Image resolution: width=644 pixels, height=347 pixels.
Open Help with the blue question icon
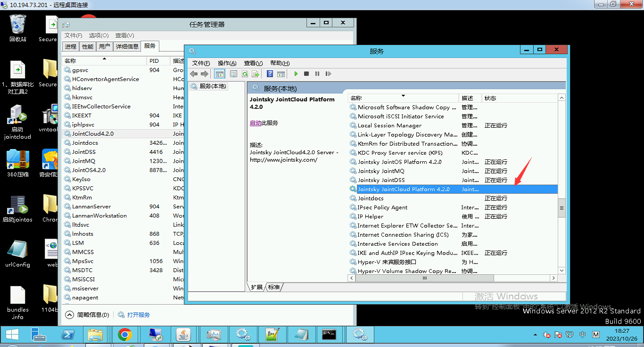270,74
